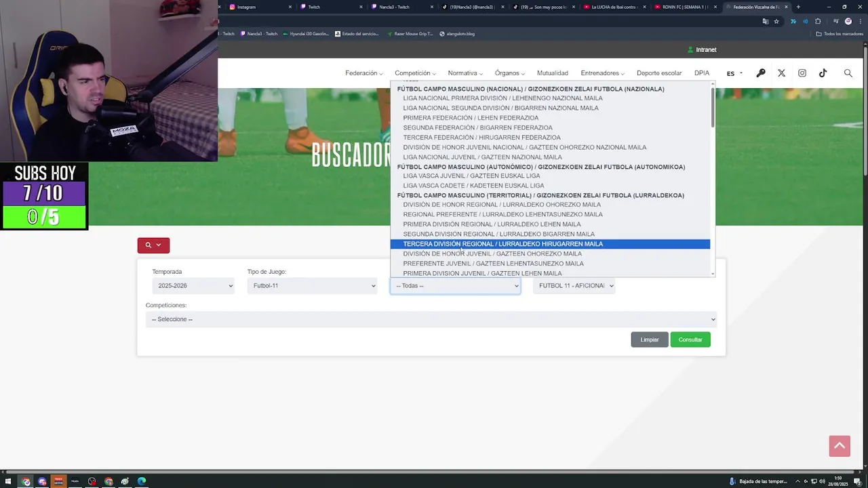
Task: Click the weather widget in taskbar
Action: click(x=758, y=482)
